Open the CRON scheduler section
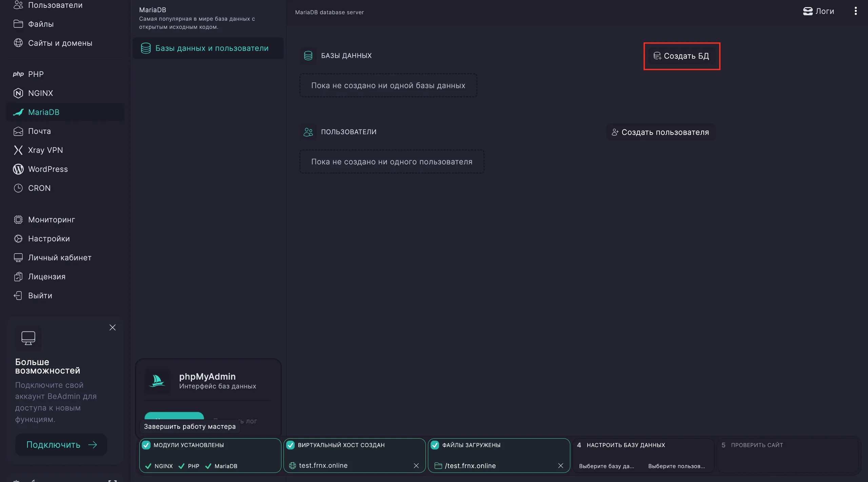The image size is (868, 482). tap(39, 188)
